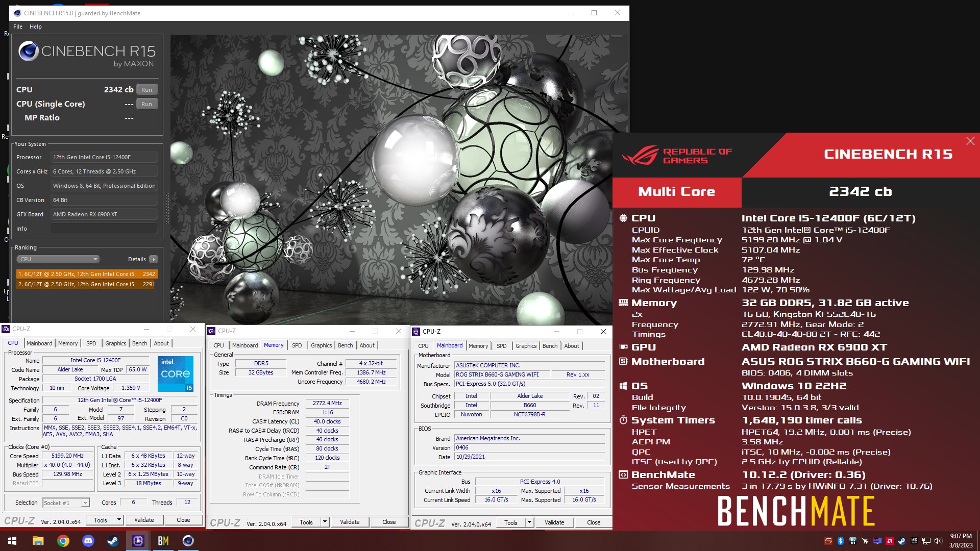Screen dimensions: 980x551
Task: Expand the Socket #1 selection dropdown
Action: pos(66,503)
